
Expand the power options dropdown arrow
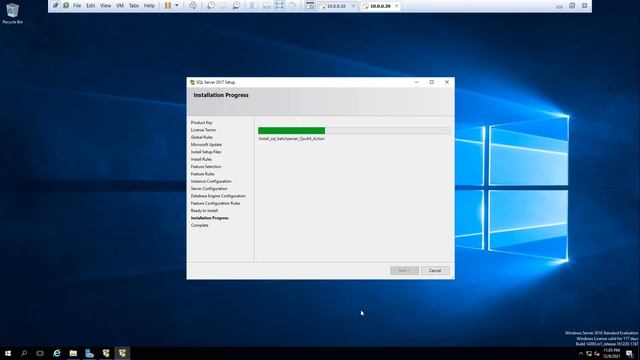(177, 6)
